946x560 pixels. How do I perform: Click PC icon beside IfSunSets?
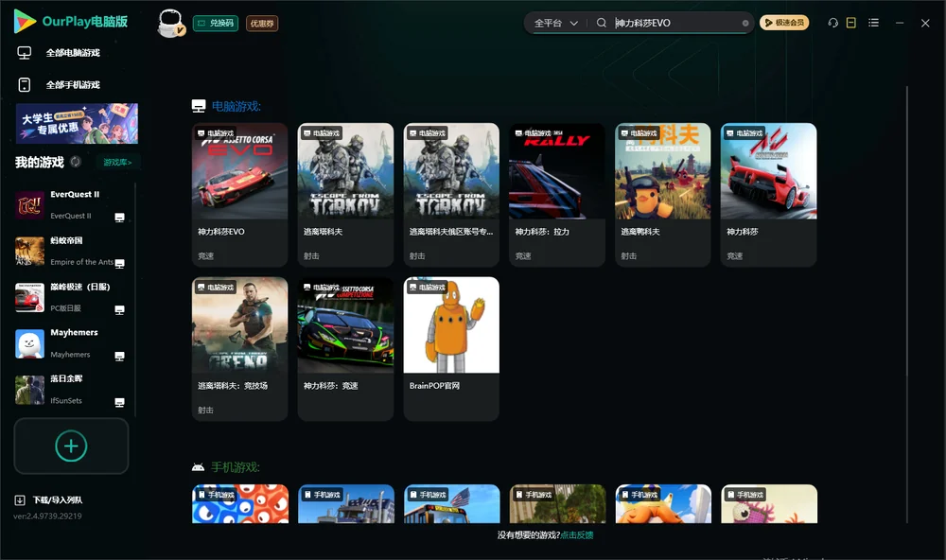click(x=119, y=403)
